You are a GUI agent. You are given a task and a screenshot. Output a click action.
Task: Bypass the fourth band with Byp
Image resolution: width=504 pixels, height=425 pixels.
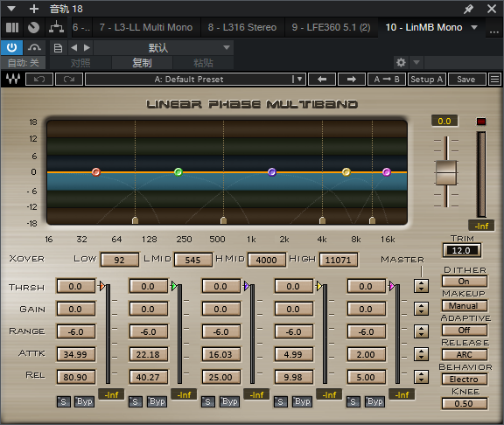point(303,401)
